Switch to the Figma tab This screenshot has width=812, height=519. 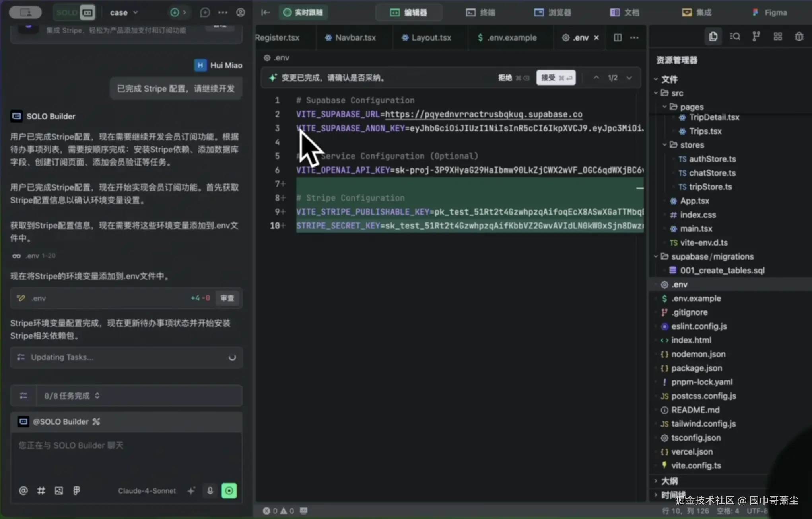pos(769,12)
